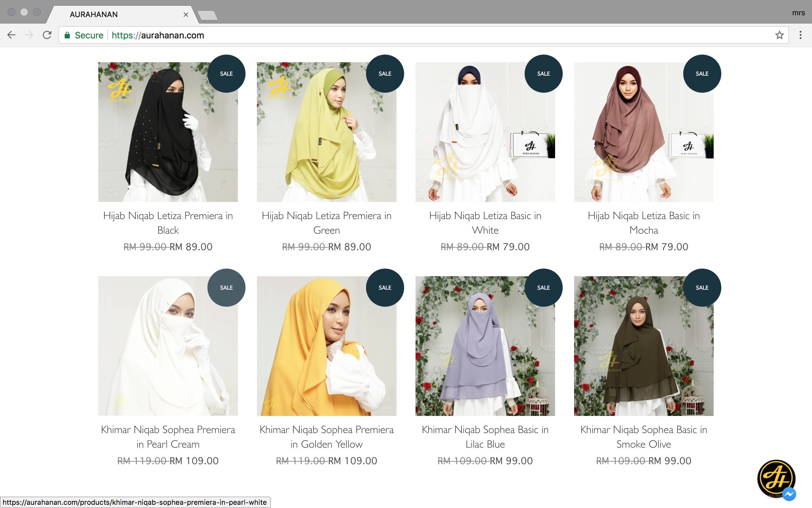Bookmark this page with the star icon
This screenshot has height=508, width=812.
(x=779, y=35)
